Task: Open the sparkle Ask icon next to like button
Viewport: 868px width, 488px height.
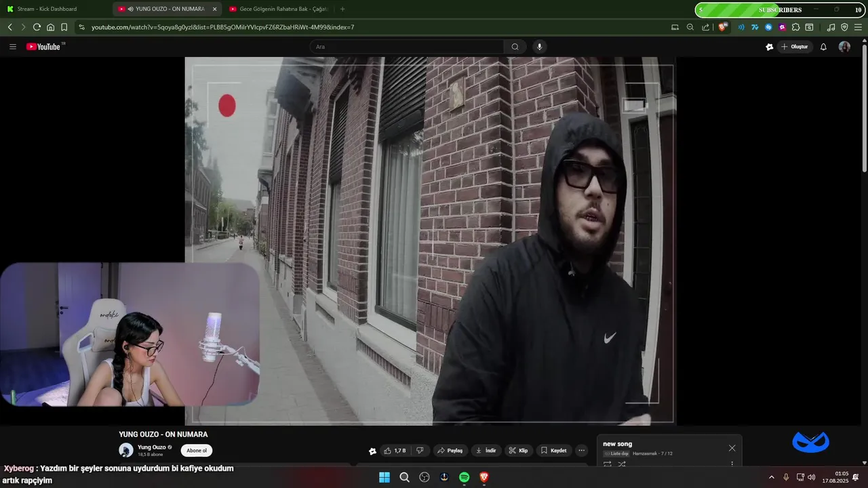Action: click(x=372, y=451)
